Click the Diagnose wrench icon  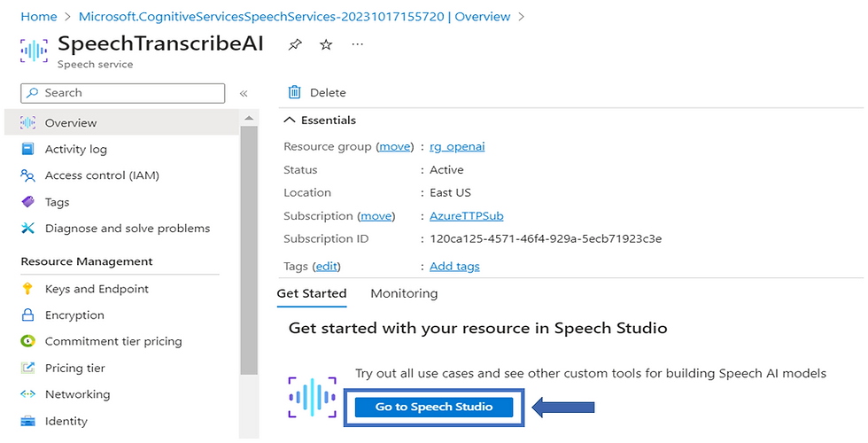pyautogui.click(x=27, y=229)
